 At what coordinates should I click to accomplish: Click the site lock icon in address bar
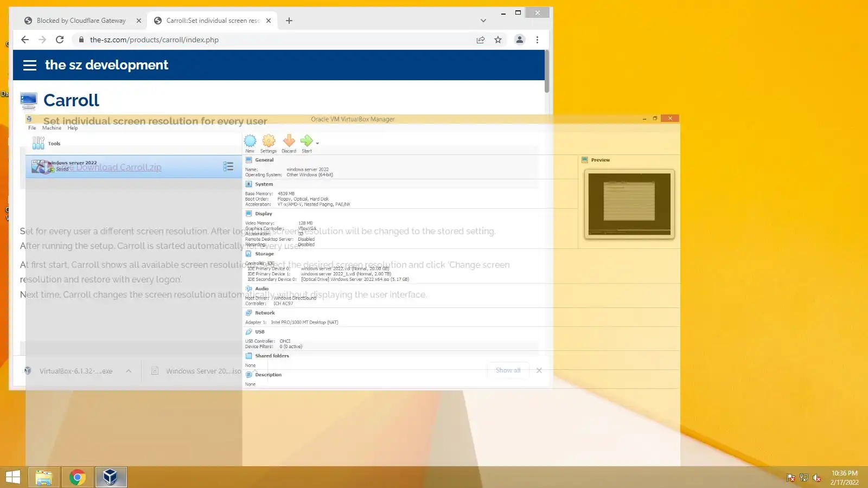coord(81,40)
